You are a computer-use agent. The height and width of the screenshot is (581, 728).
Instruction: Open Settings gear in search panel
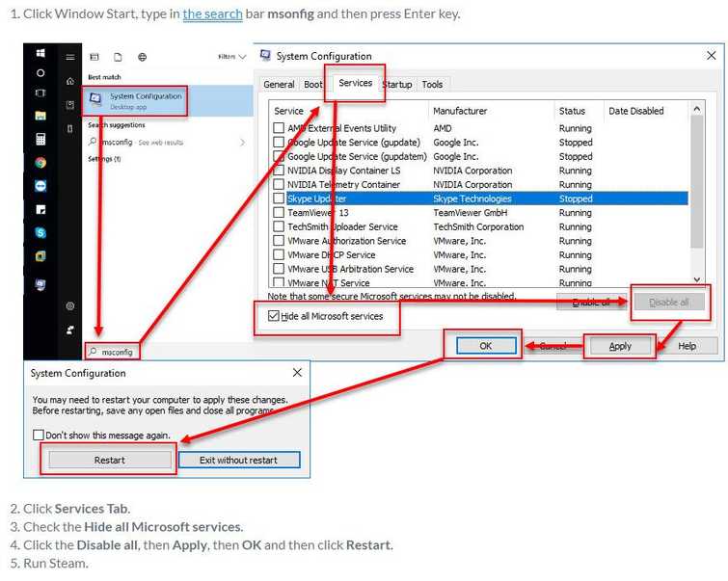coord(70,305)
